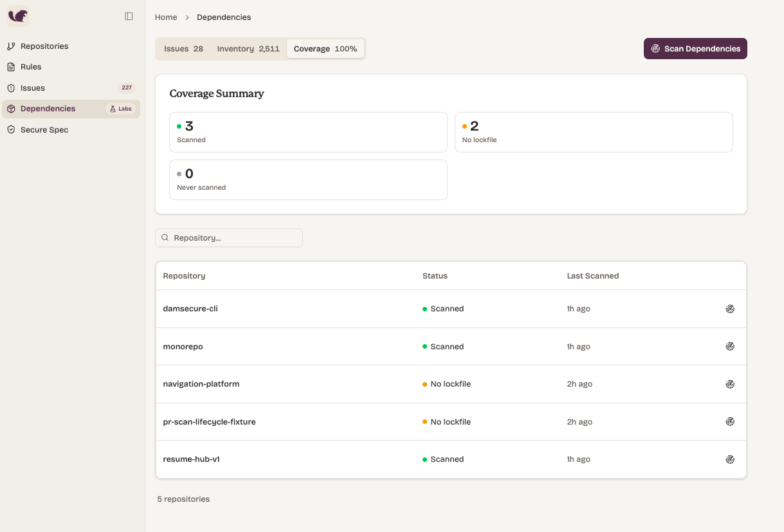Click the 227 issues count badge
This screenshot has height=532, width=784.
pyautogui.click(x=127, y=88)
